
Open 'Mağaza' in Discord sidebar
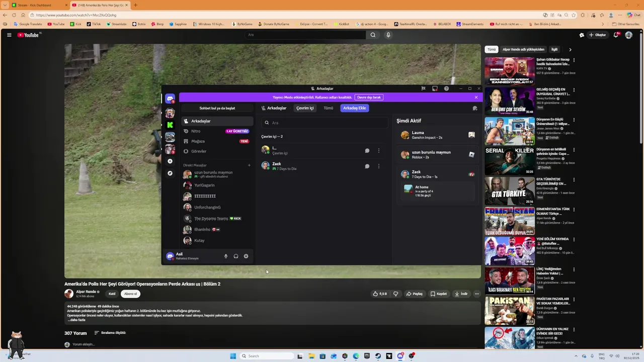click(217, 141)
